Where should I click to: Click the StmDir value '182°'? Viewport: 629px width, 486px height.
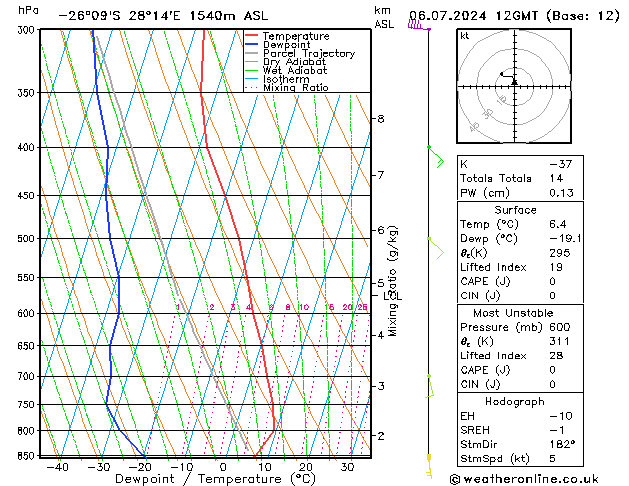[562, 444]
